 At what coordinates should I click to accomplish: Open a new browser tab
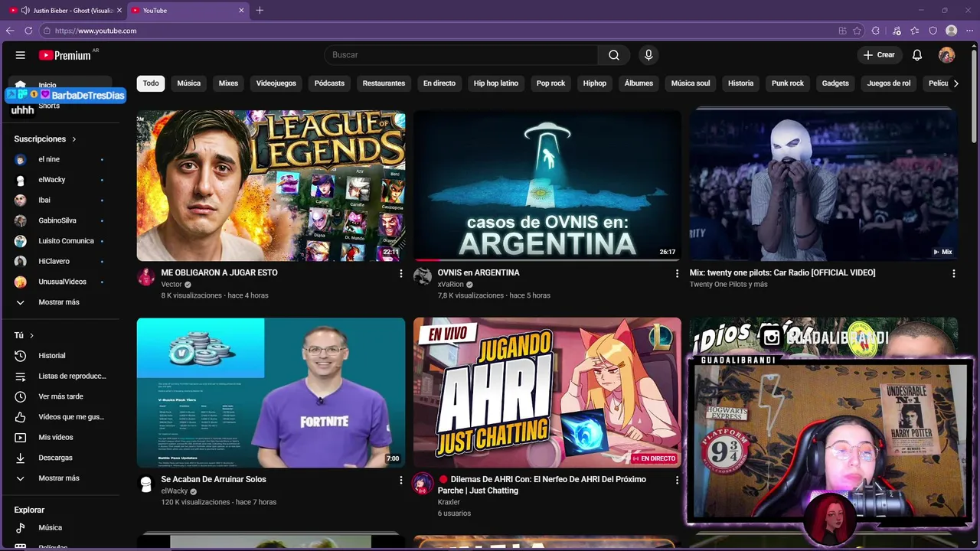click(260, 10)
